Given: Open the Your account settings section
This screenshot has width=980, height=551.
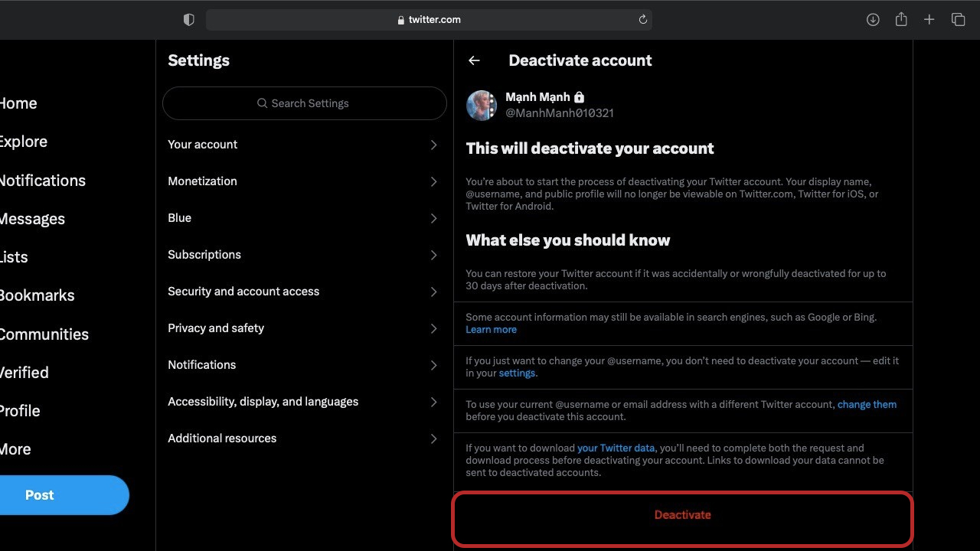Looking at the screenshot, I should point(305,145).
